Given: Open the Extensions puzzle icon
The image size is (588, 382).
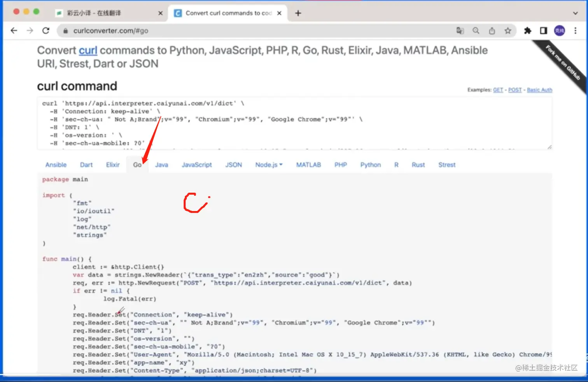Looking at the screenshot, I should pos(528,31).
